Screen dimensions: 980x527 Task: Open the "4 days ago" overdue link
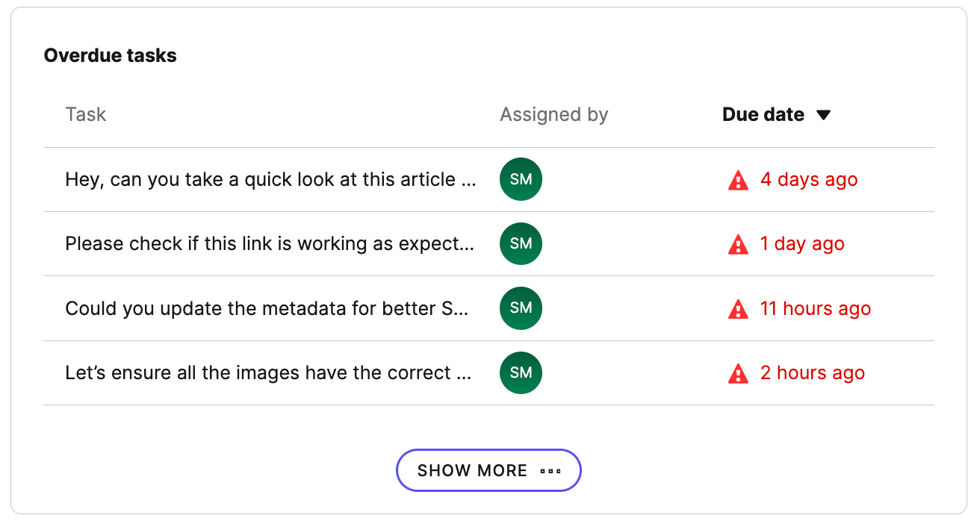point(809,179)
